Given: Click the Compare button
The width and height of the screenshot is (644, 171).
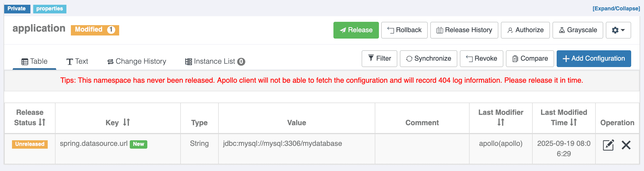Looking at the screenshot, I should point(530,59).
